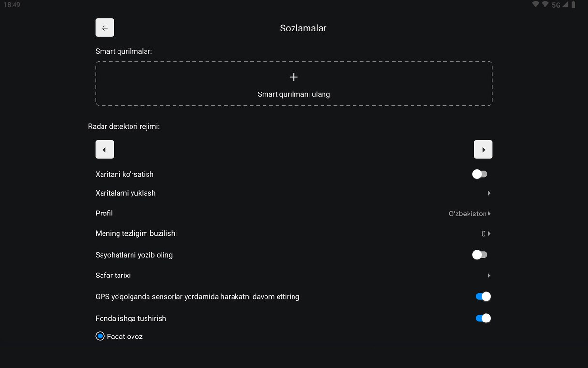Enable the Xaritani ko'rsatish switch

tap(480, 174)
